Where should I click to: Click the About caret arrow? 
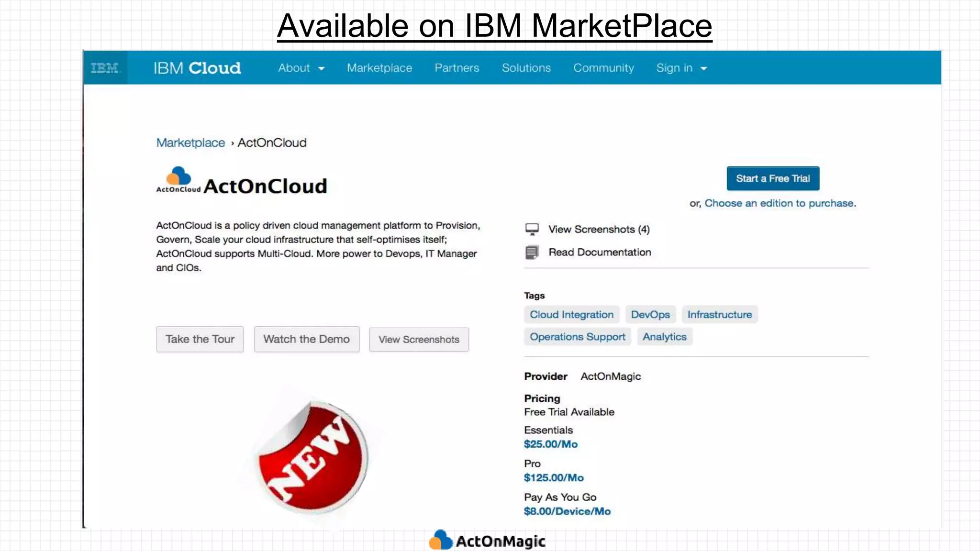point(321,68)
